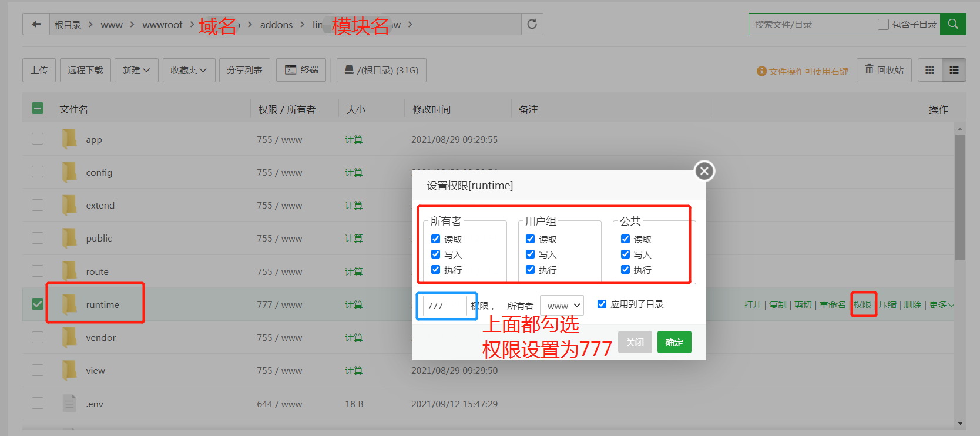Switch to list view icon
The width and height of the screenshot is (980, 436).
tap(954, 70)
